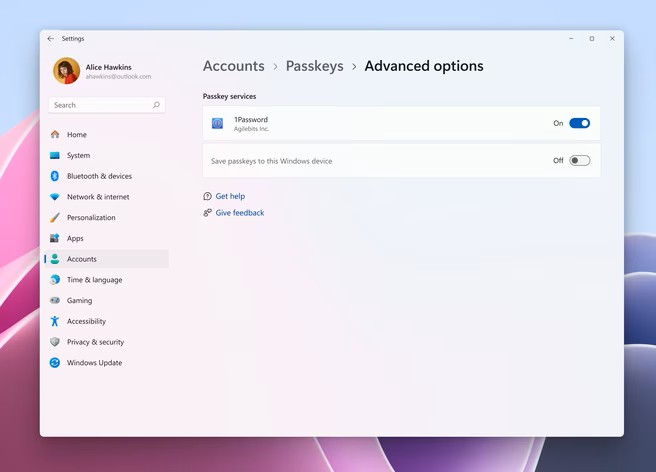Screen dimensions: 656x472
Task: Click the back arrow in title bar
Action: (51, 39)
